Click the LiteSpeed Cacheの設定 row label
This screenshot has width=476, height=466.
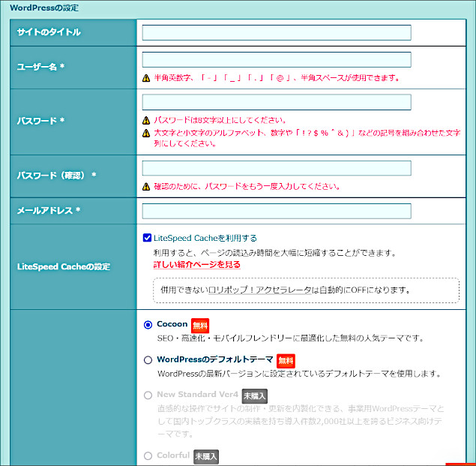point(64,266)
